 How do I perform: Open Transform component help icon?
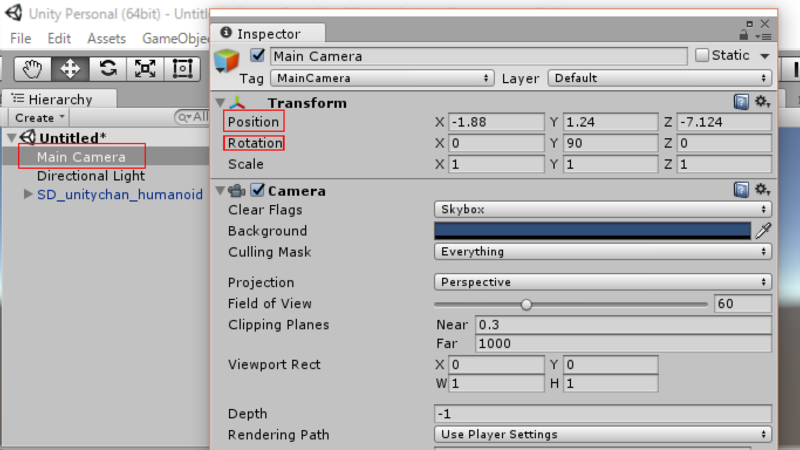pos(741,102)
